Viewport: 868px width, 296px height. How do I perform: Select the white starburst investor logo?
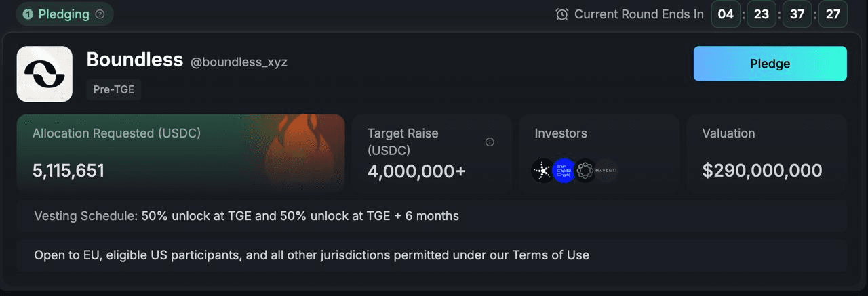pyautogui.click(x=543, y=171)
